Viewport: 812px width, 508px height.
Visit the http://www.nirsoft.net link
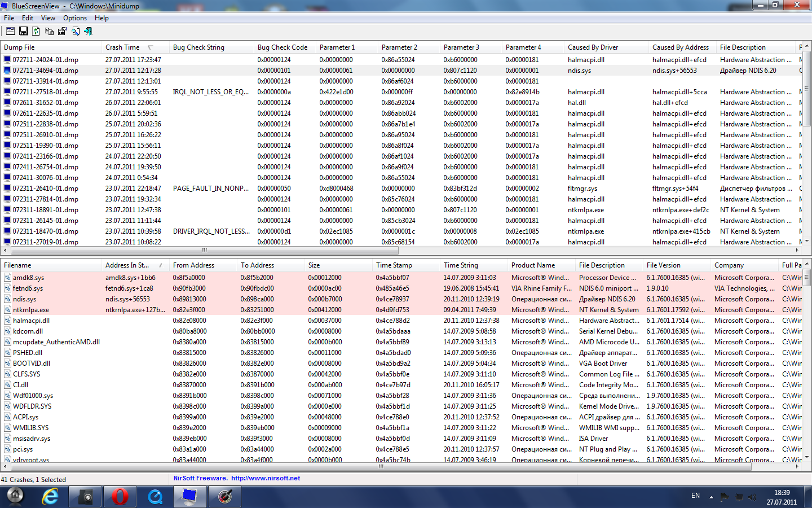(x=266, y=478)
